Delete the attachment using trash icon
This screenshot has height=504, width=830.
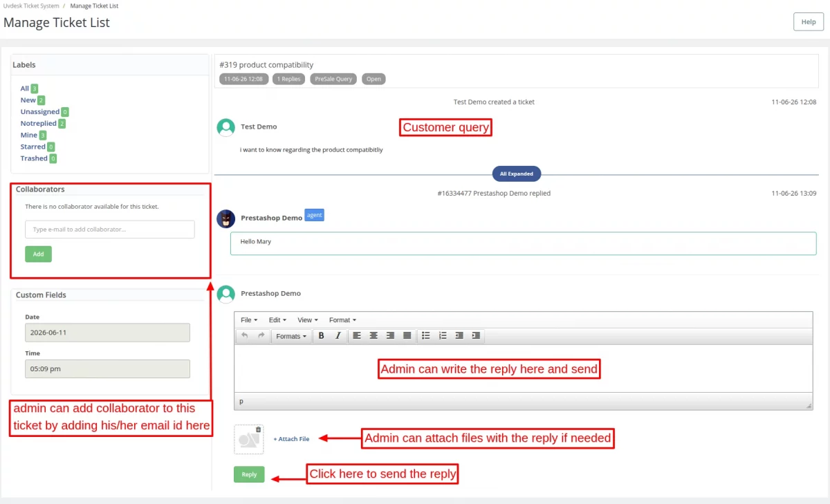(259, 429)
